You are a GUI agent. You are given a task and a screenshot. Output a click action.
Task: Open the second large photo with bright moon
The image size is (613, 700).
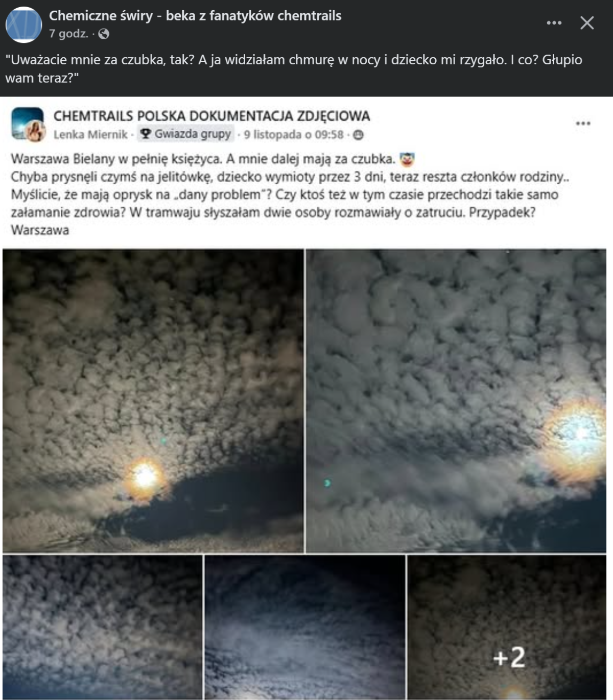point(456,401)
